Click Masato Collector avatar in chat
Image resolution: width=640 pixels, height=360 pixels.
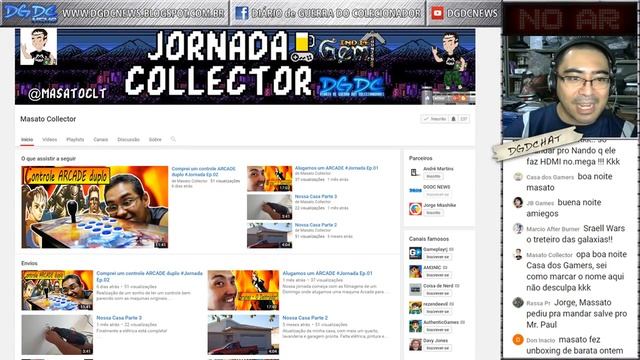(x=518, y=254)
